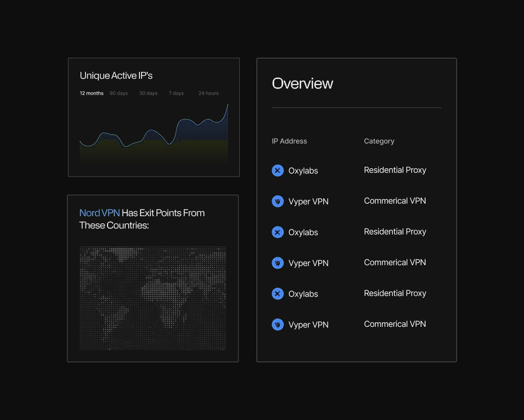Select the first Vyper VPN name text

[x=308, y=201]
